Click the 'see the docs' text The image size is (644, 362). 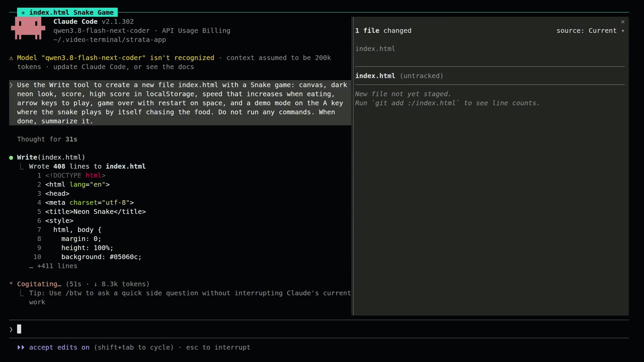point(172,67)
